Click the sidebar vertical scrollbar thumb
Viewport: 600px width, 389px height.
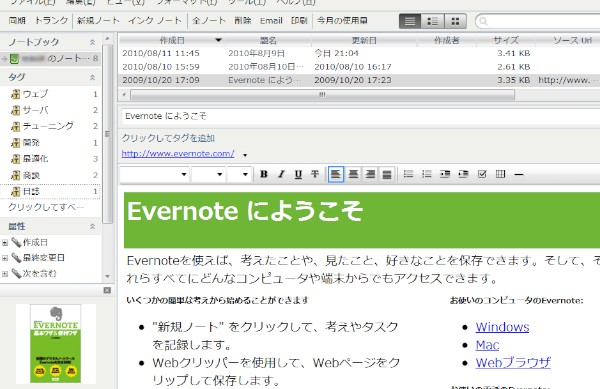(x=108, y=134)
